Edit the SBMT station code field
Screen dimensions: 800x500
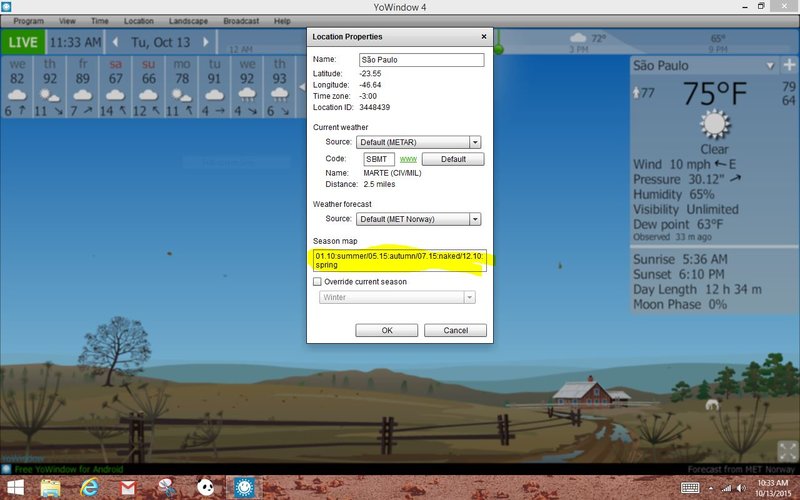379,159
